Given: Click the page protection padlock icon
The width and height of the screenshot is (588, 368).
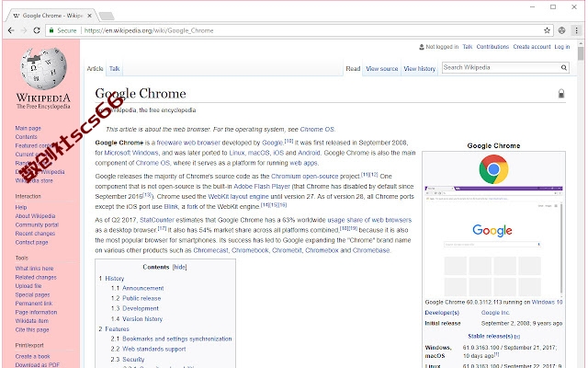Looking at the screenshot, I should tap(561, 93).
